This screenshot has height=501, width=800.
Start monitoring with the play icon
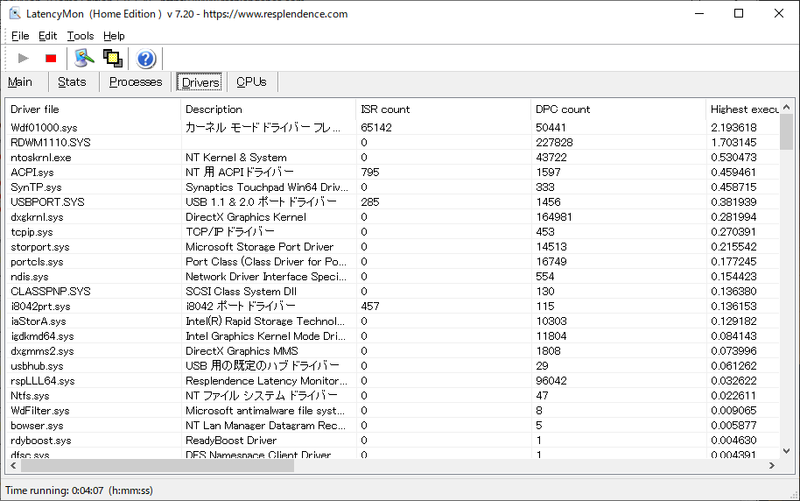tap(23, 58)
